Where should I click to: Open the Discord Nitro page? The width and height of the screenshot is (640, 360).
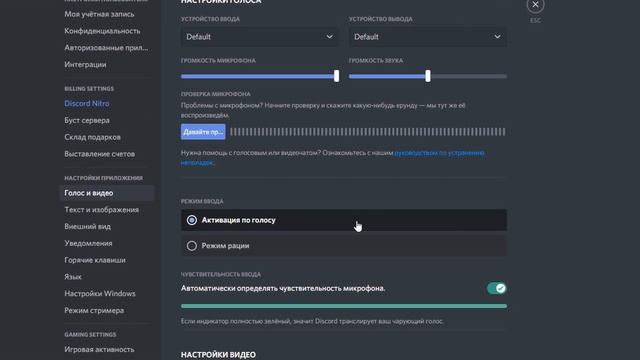tap(87, 104)
